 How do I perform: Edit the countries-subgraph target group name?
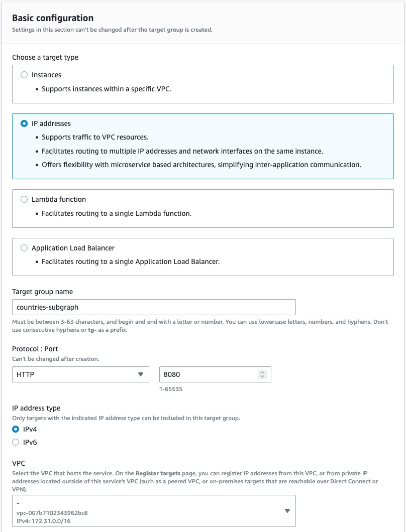point(153,307)
